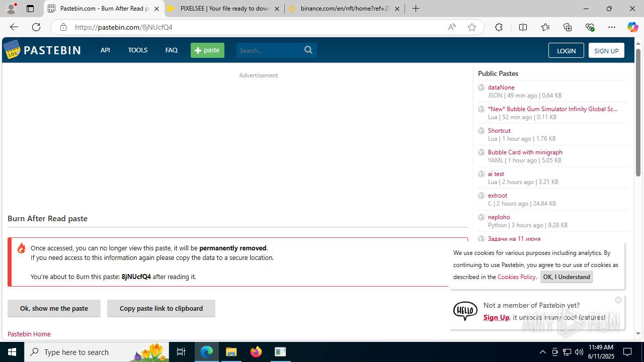The image size is (644, 362).
Task: Click the Pastebin logo icon
Action: pyautogui.click(x=12, y=50)
